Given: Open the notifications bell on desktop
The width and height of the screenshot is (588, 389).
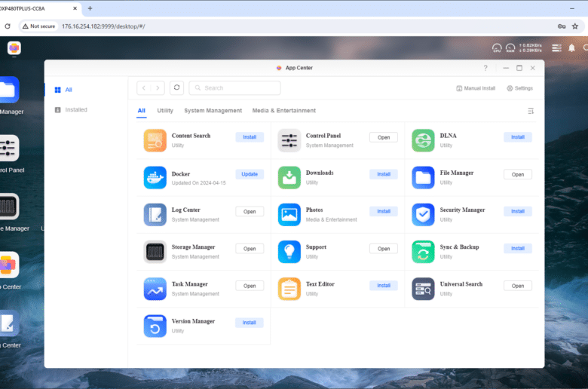Looking at the screenshot, I should click(x=571, y=48).
